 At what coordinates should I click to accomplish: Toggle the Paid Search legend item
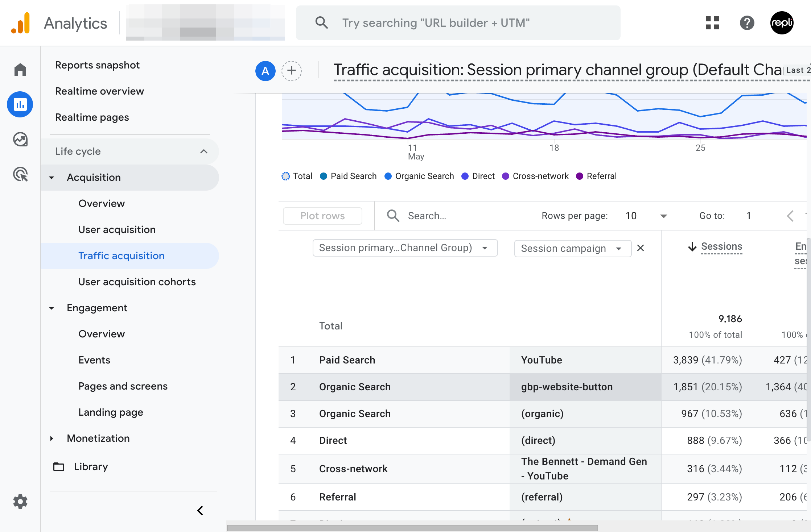click(348, 176)
